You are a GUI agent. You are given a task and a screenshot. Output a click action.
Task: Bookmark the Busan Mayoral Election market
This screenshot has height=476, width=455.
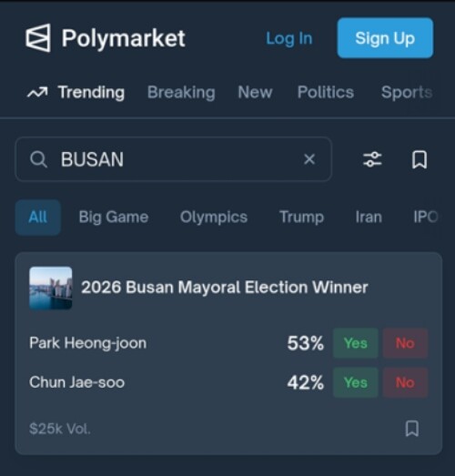coord(412,429)
